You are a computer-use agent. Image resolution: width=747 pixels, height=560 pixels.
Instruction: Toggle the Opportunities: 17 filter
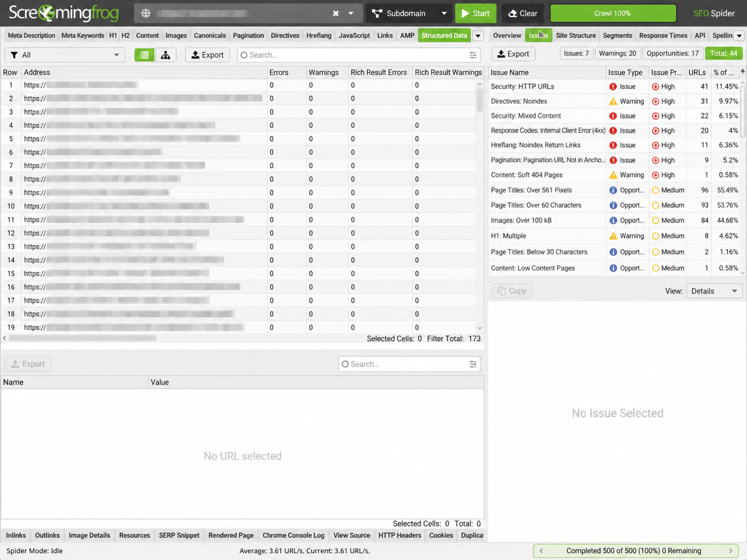(673, 54)
